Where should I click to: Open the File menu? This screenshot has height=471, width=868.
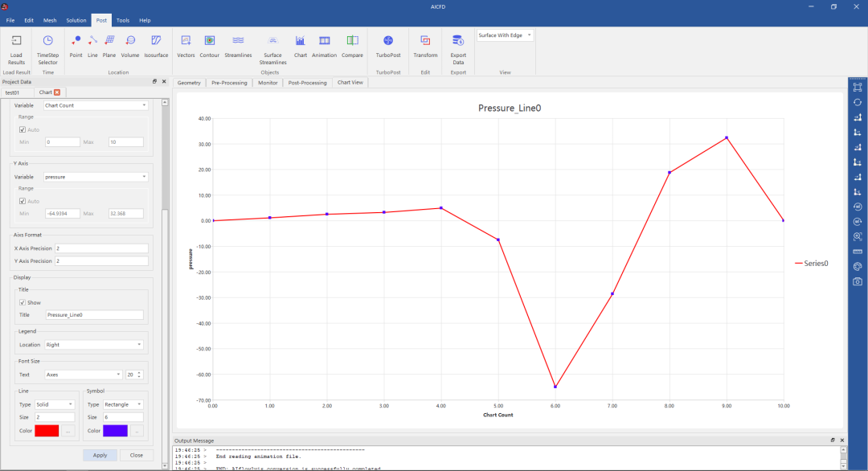(x=10, y=20)
